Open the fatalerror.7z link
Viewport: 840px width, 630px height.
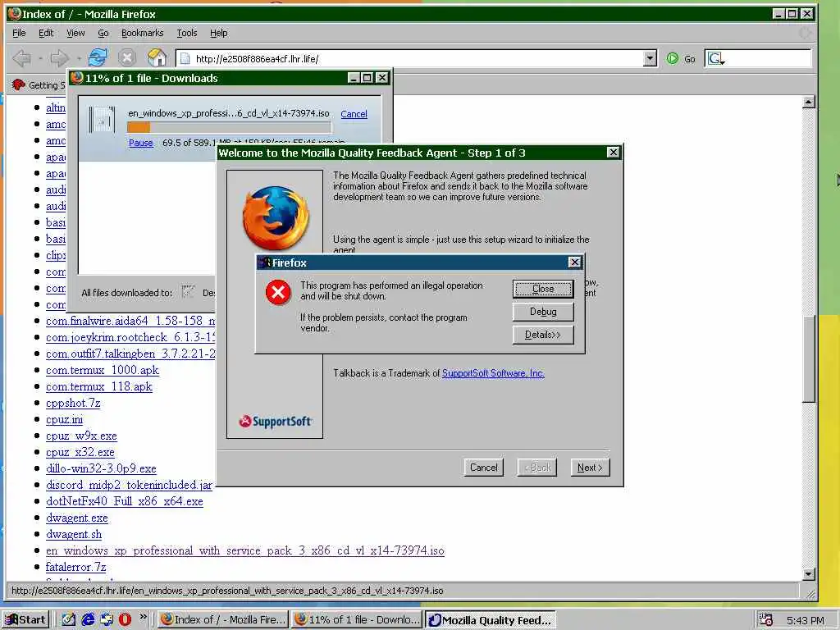pyautogui.click(x=75, y=567)
